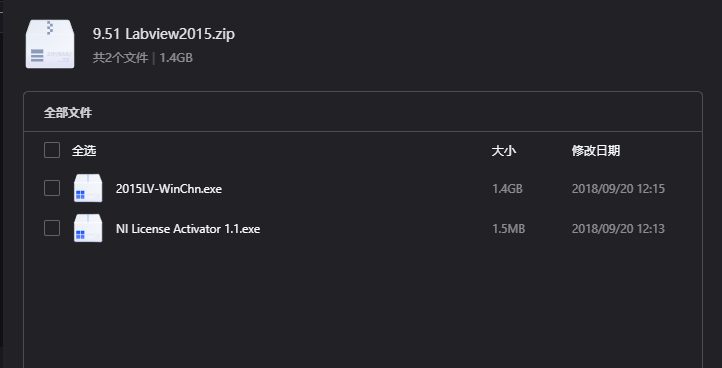Select the 1.4GB size cell of 2015LV-WinChn.exe
The width and height of the screenshot is (722, 368).
point(507,189)
